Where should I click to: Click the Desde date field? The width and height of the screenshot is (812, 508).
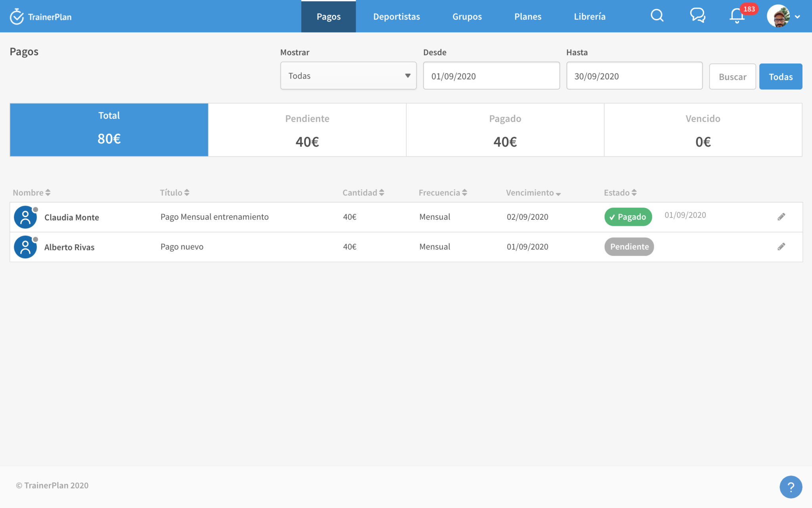pos(491,76)
